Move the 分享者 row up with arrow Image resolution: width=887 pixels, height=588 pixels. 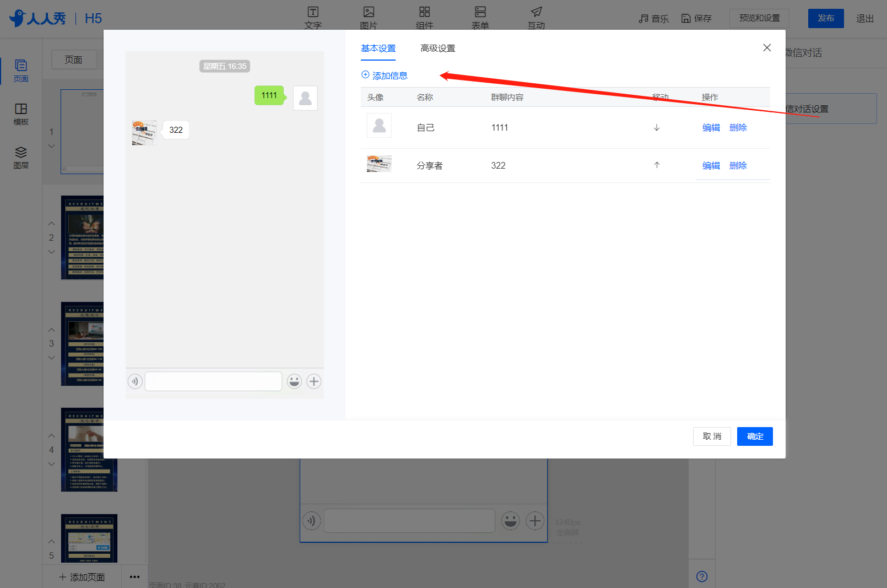pyautogui.click(x=657, y=165)
